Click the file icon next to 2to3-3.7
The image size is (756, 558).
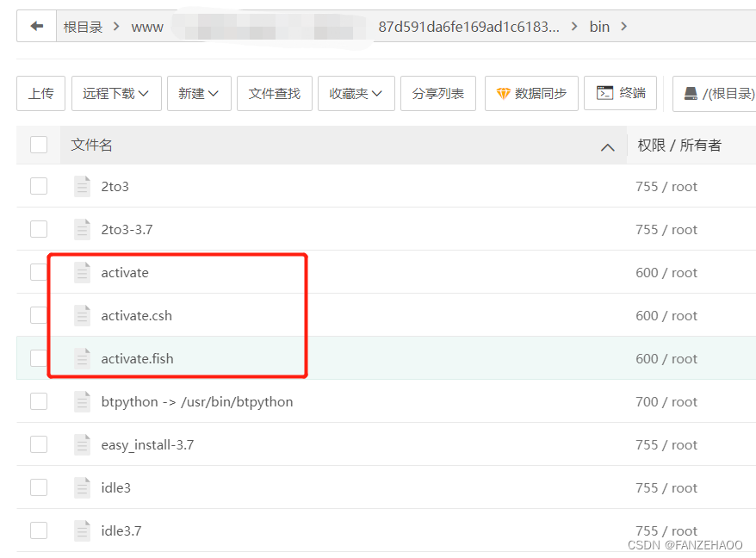(x=82, y=230)
